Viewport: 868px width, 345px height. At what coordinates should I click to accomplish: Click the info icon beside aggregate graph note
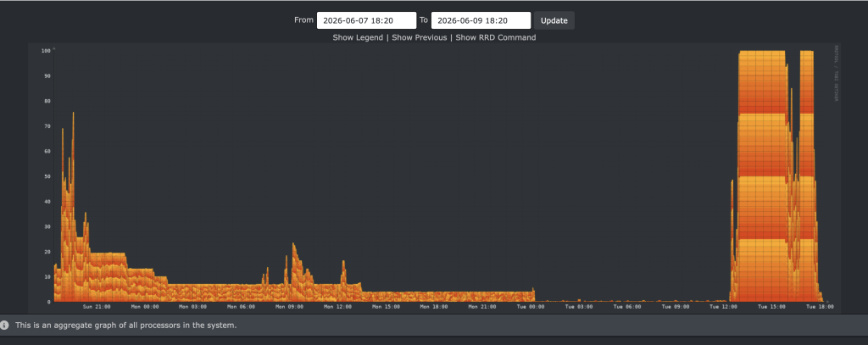4,325
